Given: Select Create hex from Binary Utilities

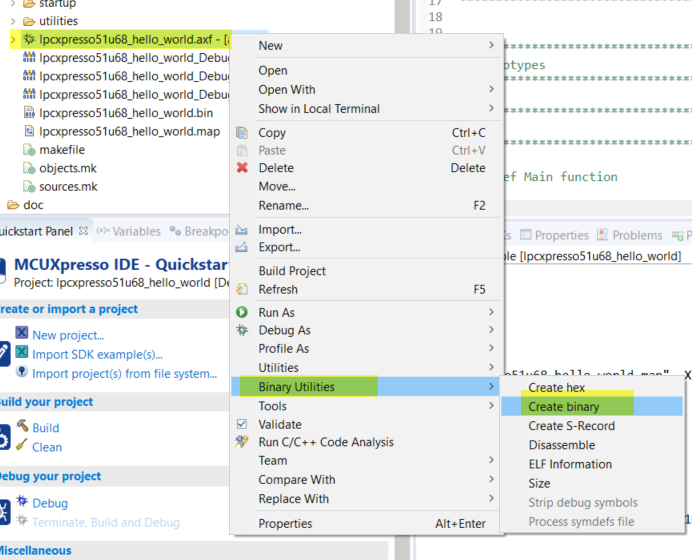Looking at the screenshot, I should pos(556,388).
